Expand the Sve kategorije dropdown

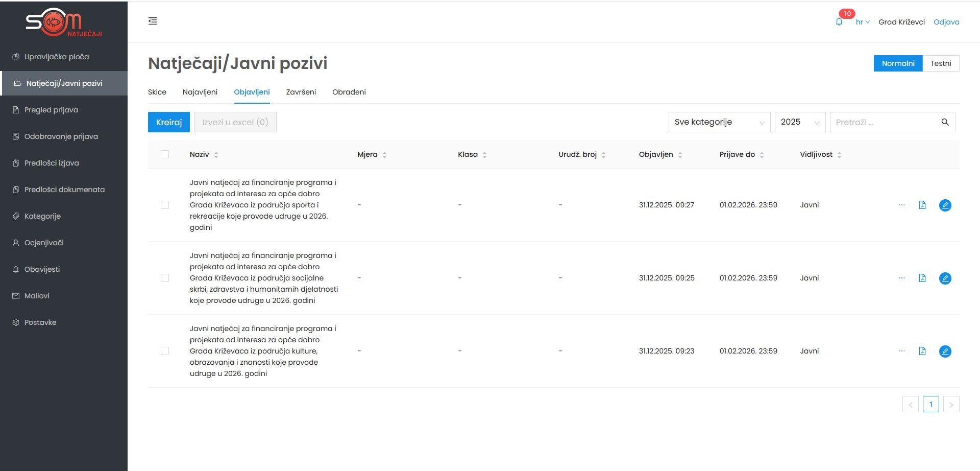[719, 122]
